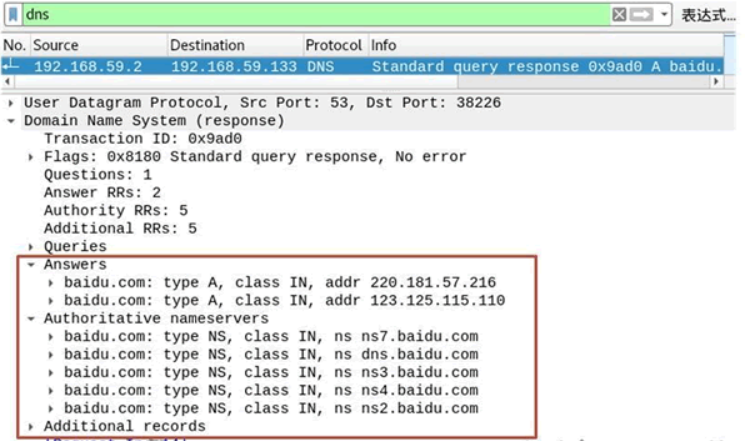
Task: Sort packets by Destination column
Action: click(235, 45)
